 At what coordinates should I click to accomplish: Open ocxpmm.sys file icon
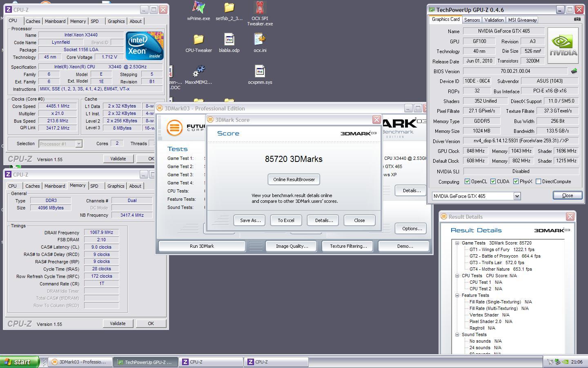pos(260,75)
